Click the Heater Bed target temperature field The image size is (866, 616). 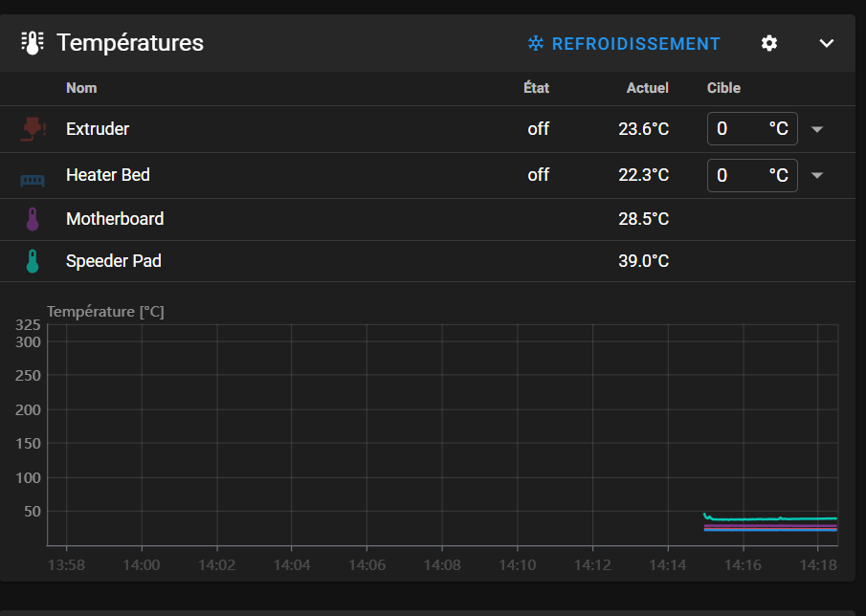[x=752, y=176]
